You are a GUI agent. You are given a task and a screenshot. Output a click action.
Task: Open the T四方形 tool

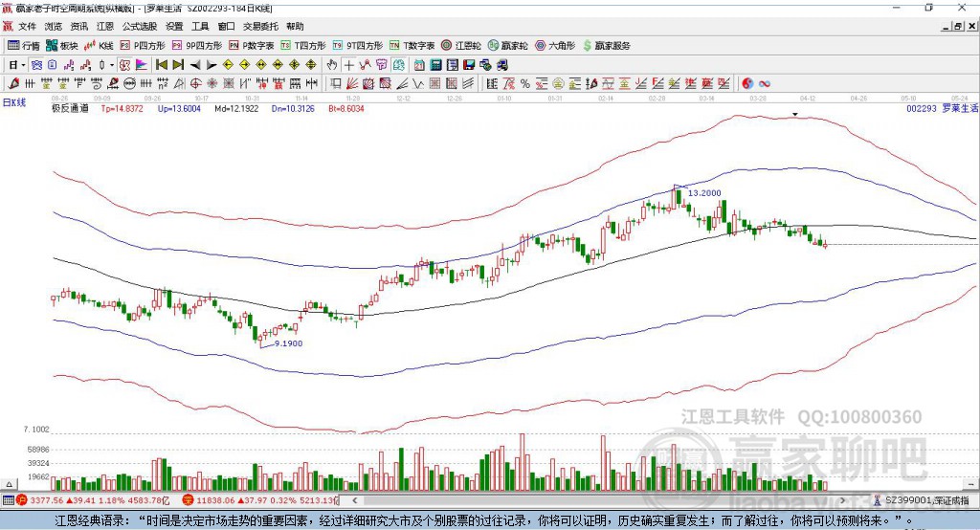pyautogui.click(x=303, y=46)
